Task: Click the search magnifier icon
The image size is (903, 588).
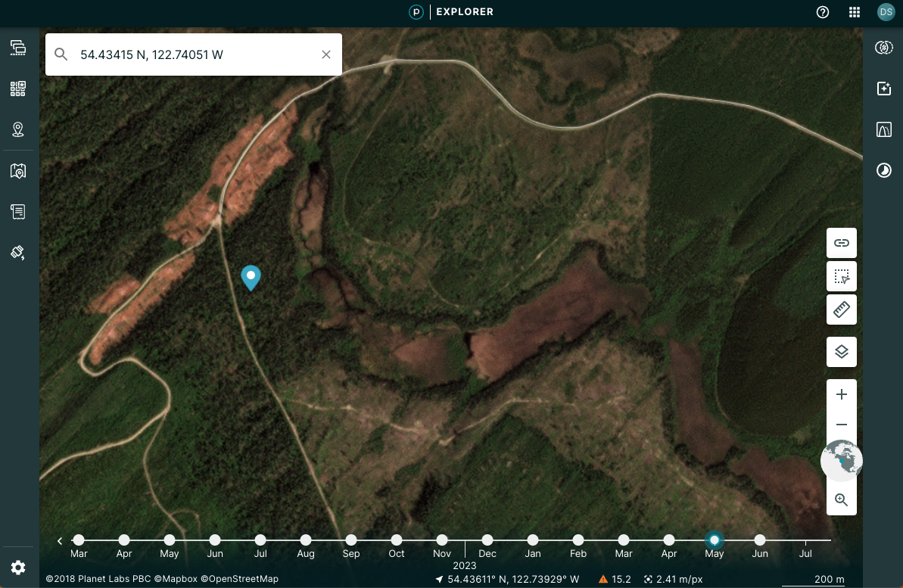Action: coord(61,54)
